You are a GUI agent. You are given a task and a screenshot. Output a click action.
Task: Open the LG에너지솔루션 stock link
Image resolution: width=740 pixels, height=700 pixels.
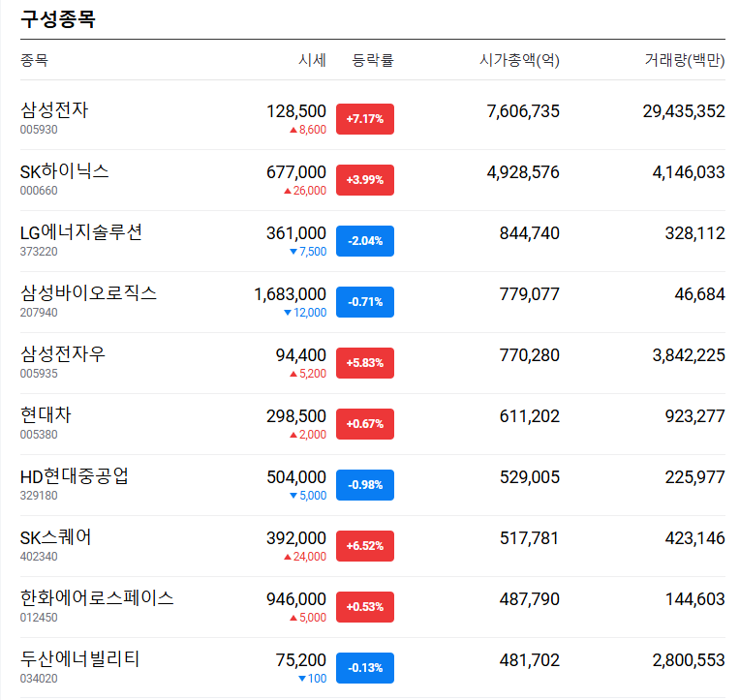(x=80, y=232)
